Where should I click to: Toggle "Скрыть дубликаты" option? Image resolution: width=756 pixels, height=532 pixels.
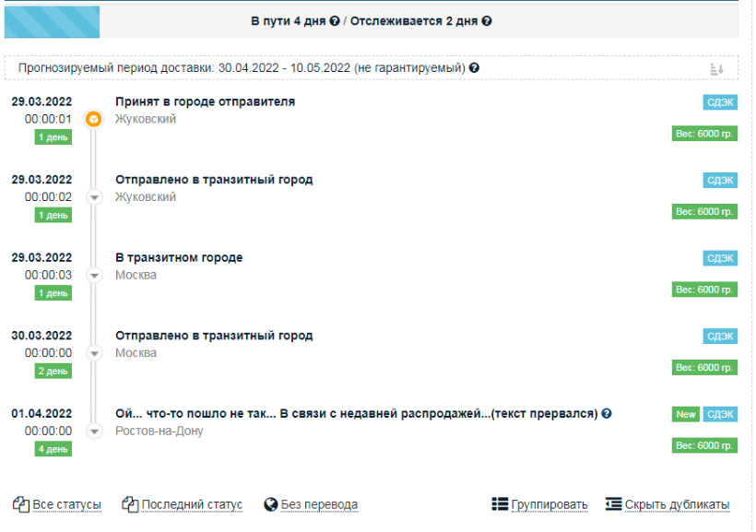pos(667,504)
